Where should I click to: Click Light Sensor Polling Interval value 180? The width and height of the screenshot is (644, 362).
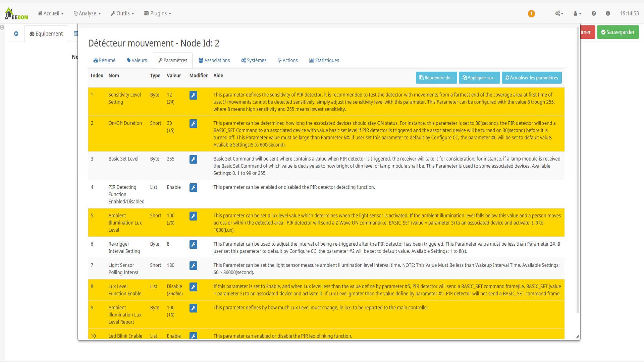coord(171,265)
